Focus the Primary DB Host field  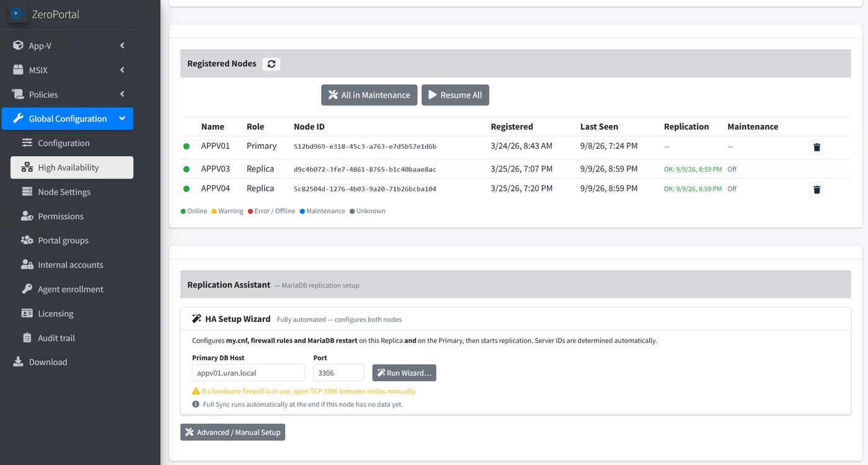[x=248, y=373]
